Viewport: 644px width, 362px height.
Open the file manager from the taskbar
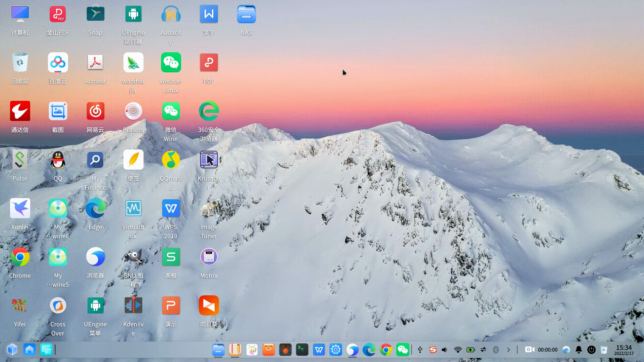click(218, 350)
